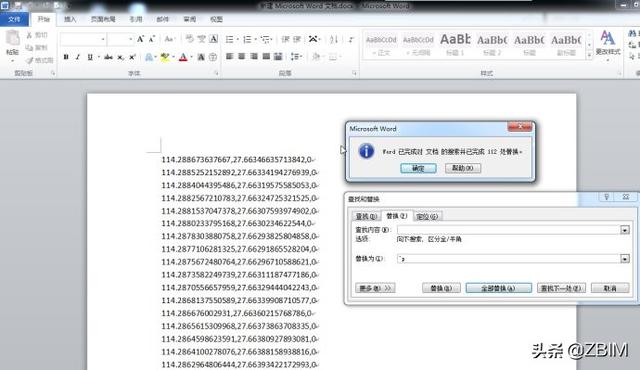Toggle Subscript formatting
This screenshot has height=370, width=640.
point(120,57)
